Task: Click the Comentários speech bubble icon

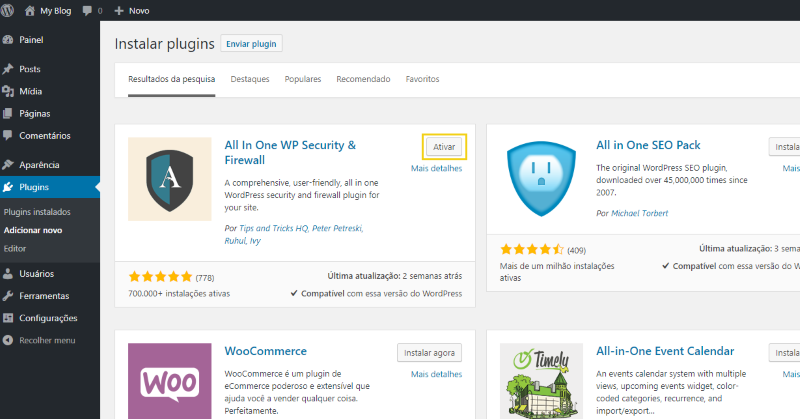Action: [x=8, y=136]
